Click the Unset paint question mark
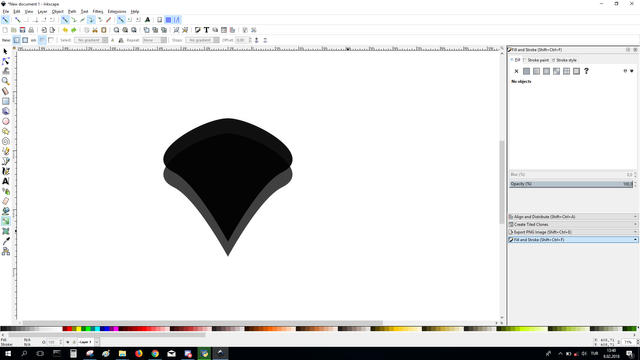The width and height of the screenshot is (640, 360). coord(586,71)
